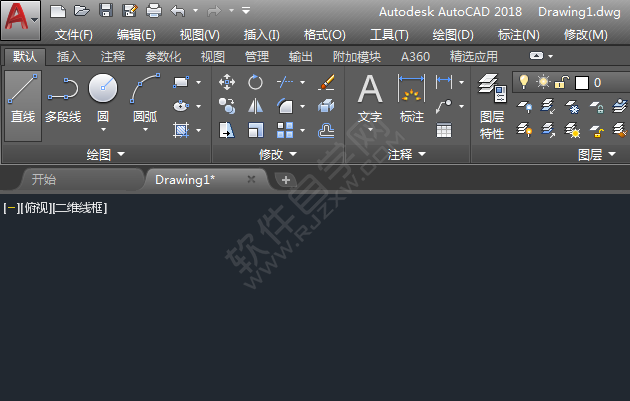
Task: Save the drawing with the floppy icon
Action: 106,11
